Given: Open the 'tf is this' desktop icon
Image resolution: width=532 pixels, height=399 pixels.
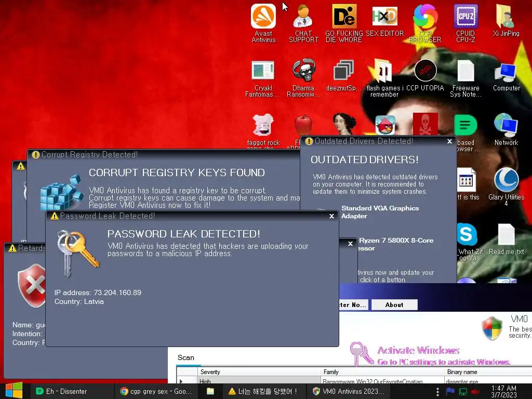Looking at the screenshot, I should point(467,184).
